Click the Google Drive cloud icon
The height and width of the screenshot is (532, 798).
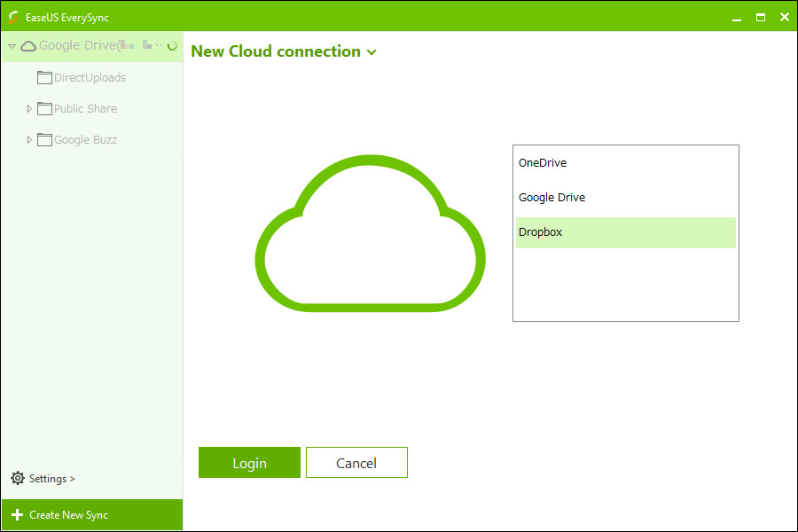[28, 46]
